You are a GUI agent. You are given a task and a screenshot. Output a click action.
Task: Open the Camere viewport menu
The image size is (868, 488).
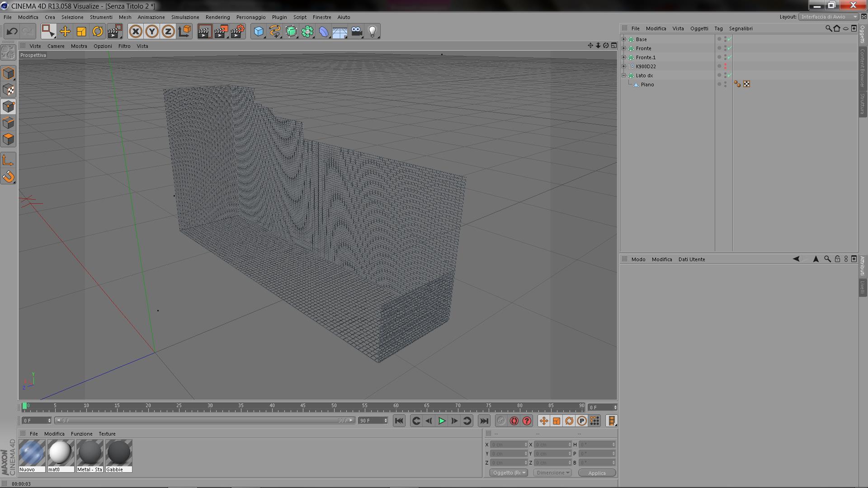coord(56,46)
